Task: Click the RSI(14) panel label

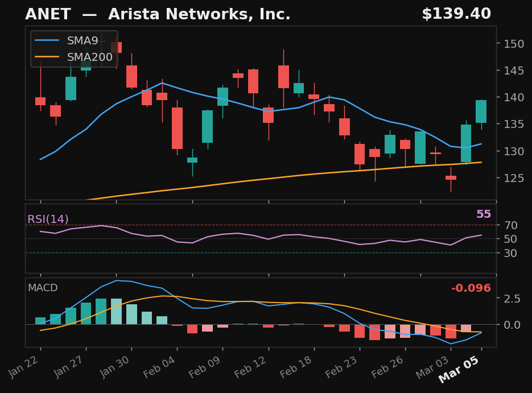Action: 48,218
